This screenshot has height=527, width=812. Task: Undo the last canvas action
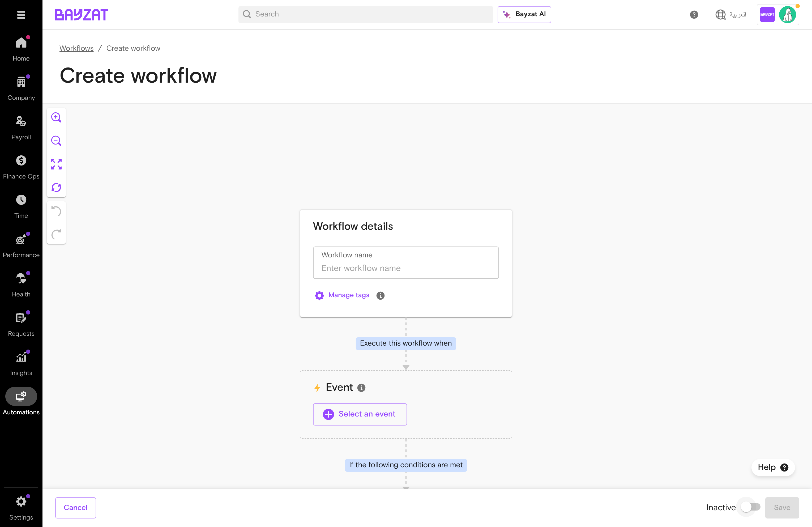point(56,211)
